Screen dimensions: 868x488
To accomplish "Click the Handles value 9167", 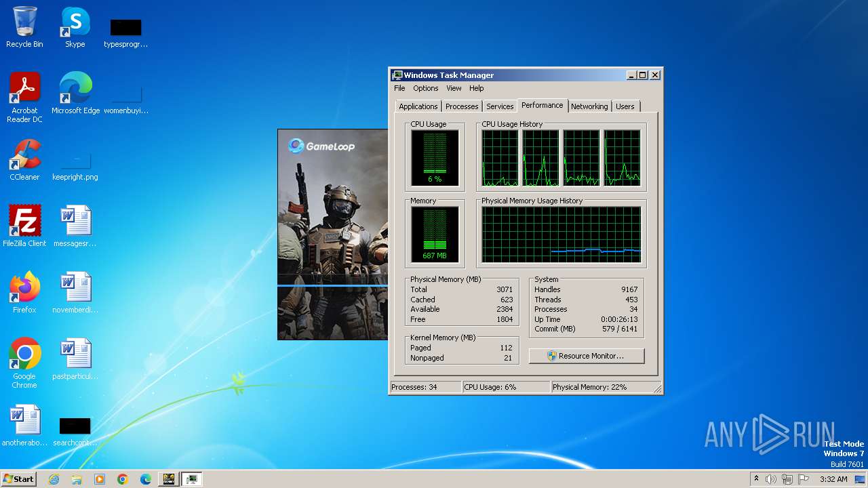I will coord(629,289).
